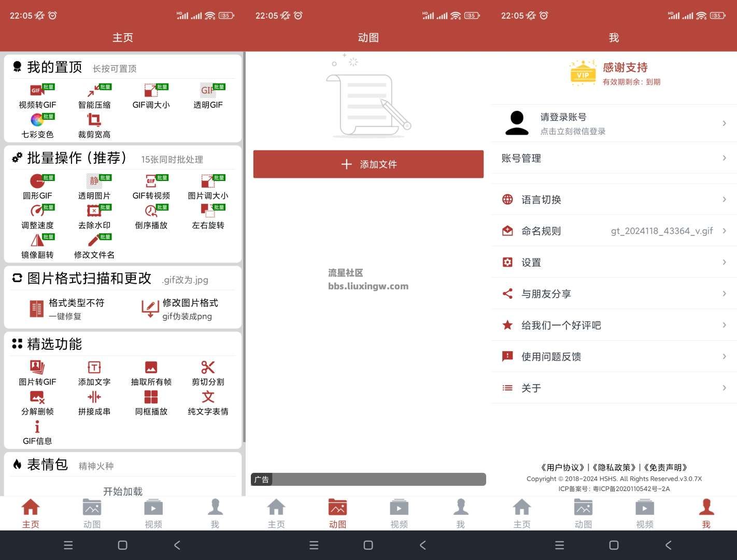Open the 同框播放 grid tool

[x=151, y=403]
